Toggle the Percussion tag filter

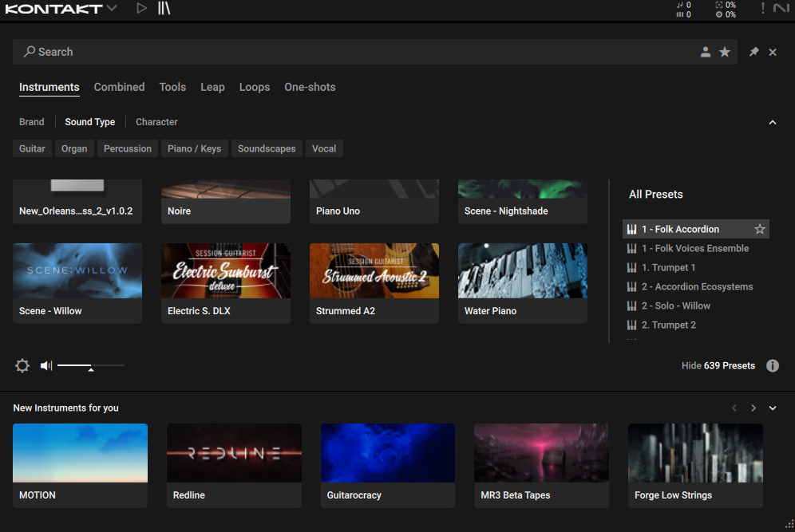coord(127,148)
